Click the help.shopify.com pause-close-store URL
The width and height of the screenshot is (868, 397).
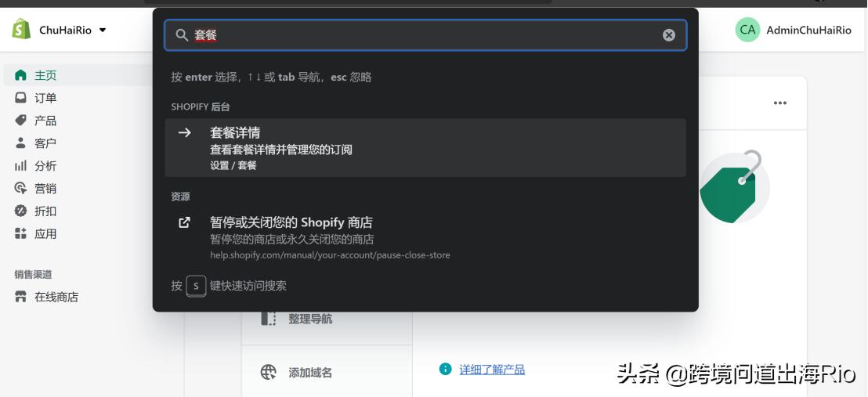coord(330,255)
